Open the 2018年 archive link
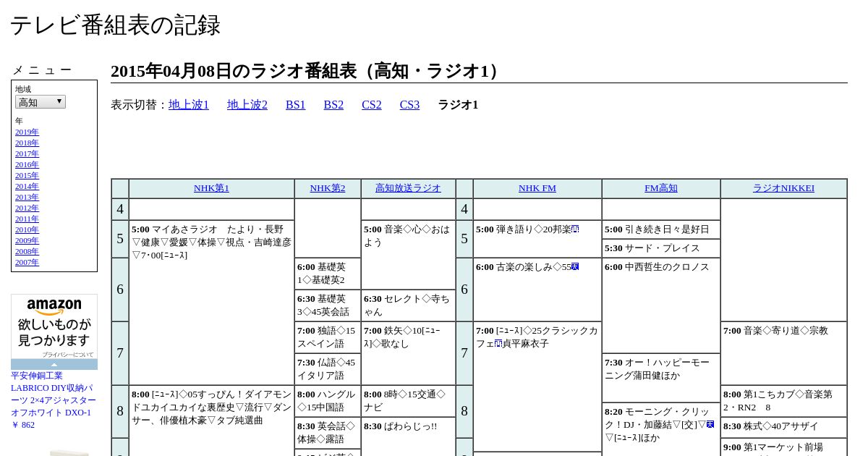The width and height of the screenshot is (868, 456). 27,143
